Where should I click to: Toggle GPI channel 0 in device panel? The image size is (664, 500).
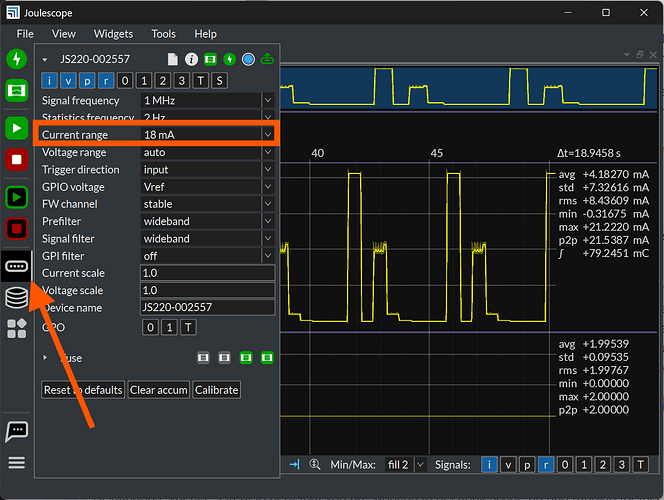click(125, 80)
